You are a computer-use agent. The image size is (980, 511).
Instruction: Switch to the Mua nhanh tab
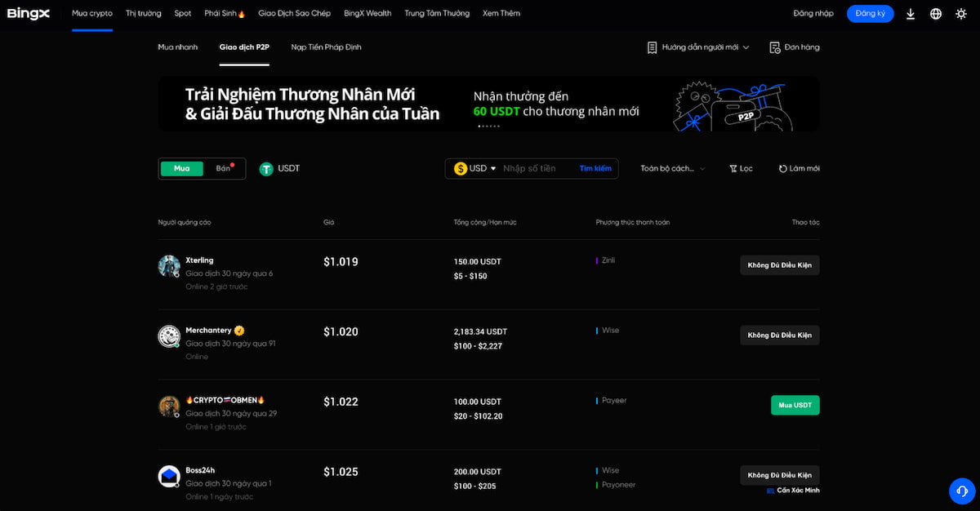[178, 47]
